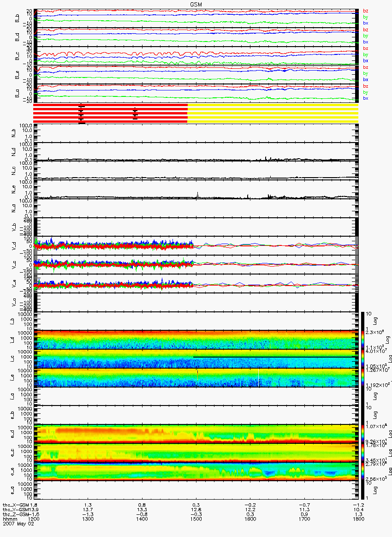
Task: Click the e_d spectrogram color bar
Action: pos(363,434)
